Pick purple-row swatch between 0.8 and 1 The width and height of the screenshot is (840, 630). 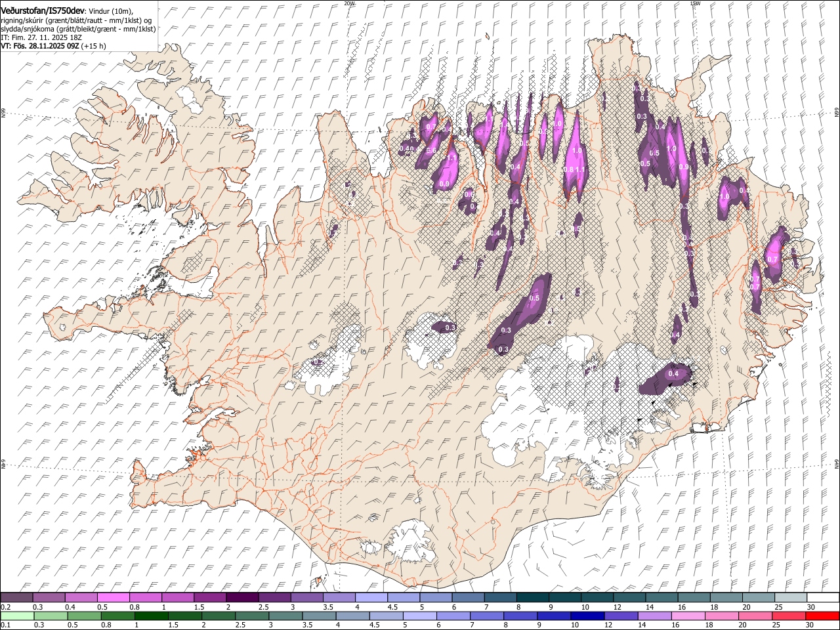point(145,598)
